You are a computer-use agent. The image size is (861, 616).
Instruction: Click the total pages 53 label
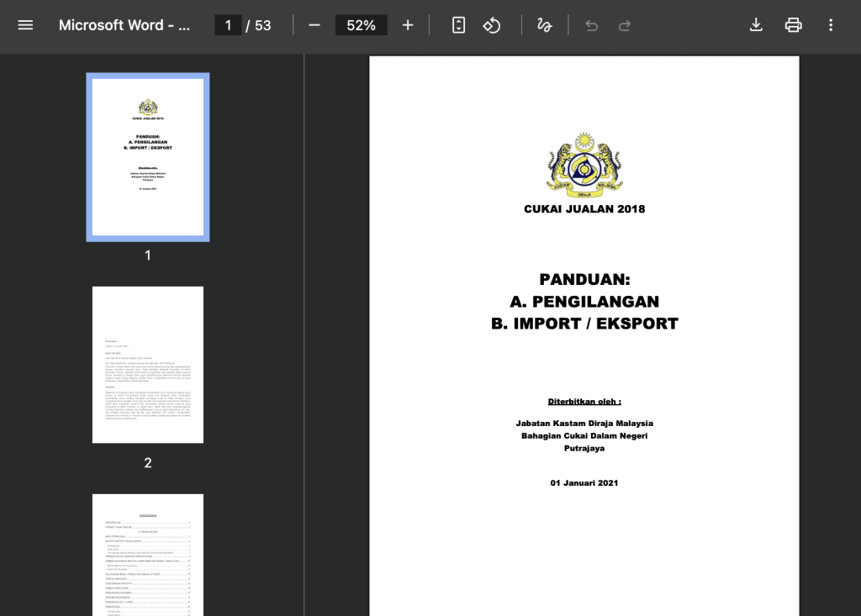coord(263,25)
